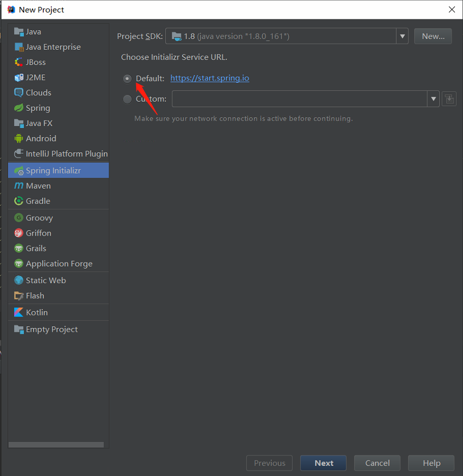Click the Cancel button

pos(378,463)
